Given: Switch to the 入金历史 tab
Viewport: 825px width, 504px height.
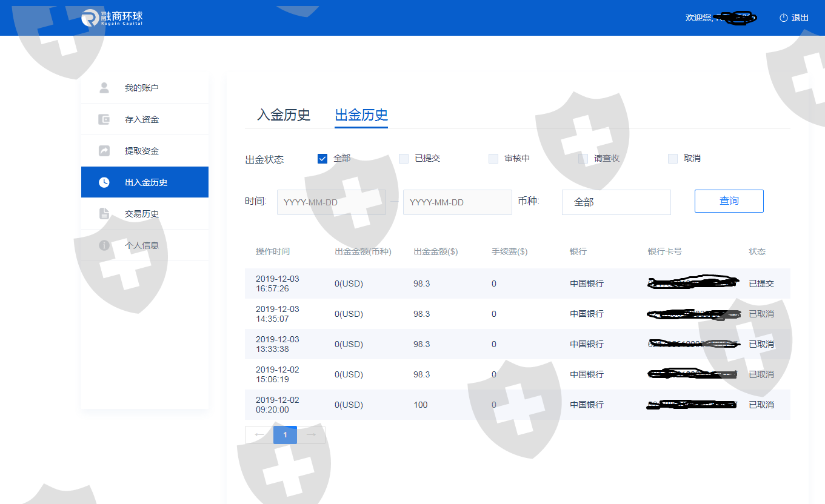Looking at the screenshot, I should tap(284, 115).
